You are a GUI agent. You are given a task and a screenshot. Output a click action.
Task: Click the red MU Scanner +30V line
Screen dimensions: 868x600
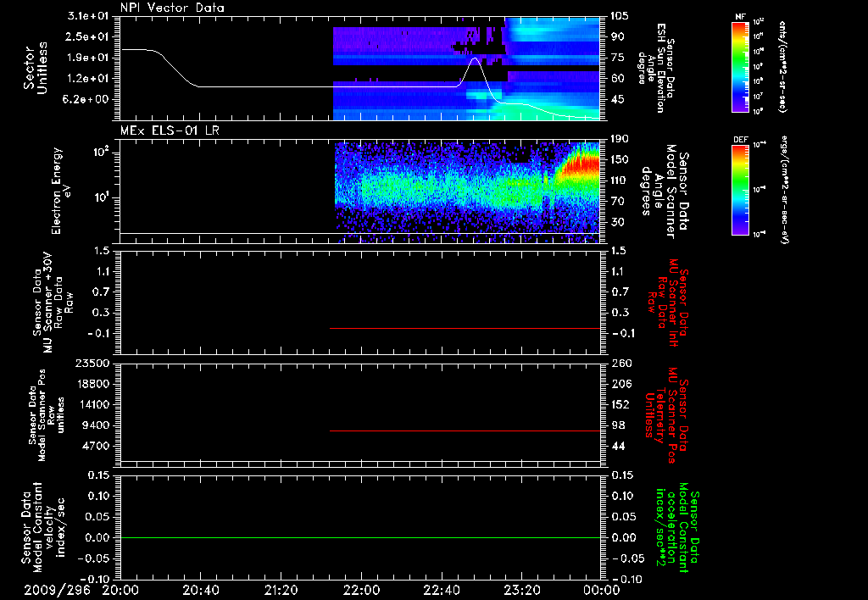click(465, 328)
